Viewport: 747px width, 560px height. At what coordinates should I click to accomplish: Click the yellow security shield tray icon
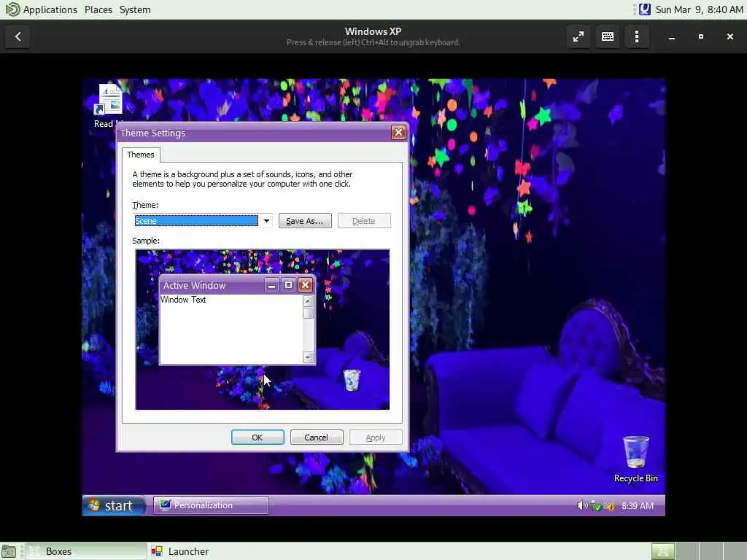tap(609, 506)
